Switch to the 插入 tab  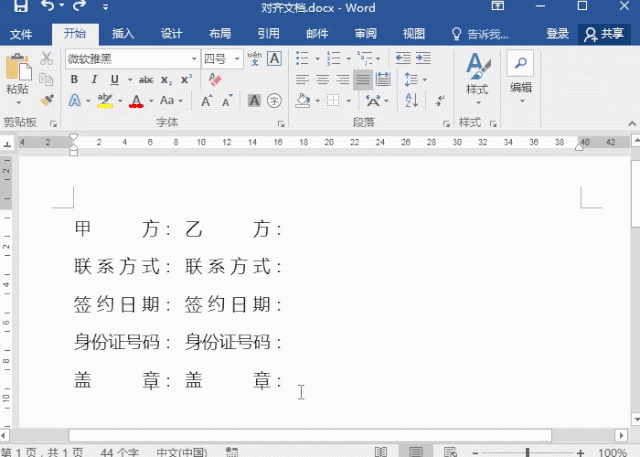(x=123, y=33)
